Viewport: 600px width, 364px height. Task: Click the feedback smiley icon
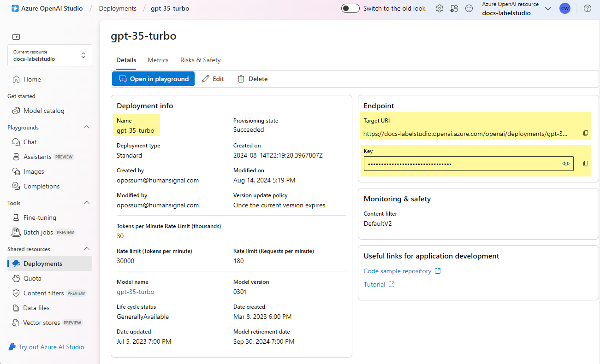pos(468,8)
